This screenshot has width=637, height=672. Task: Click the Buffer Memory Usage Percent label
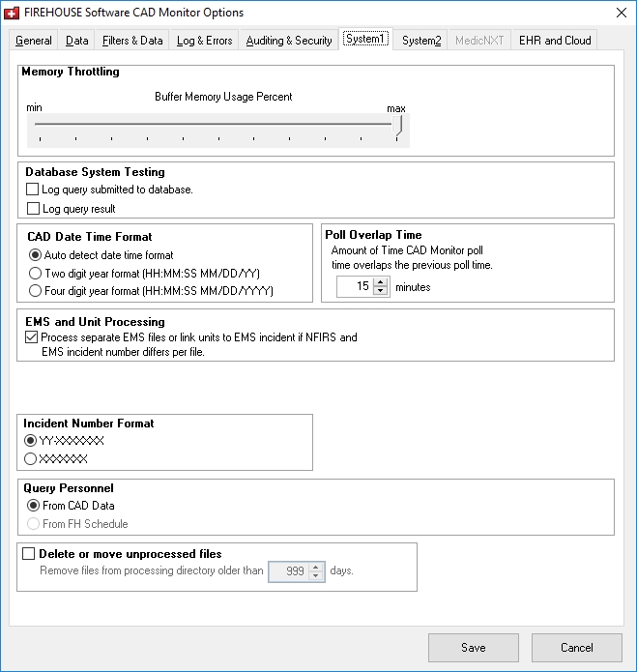pos(223,97)
